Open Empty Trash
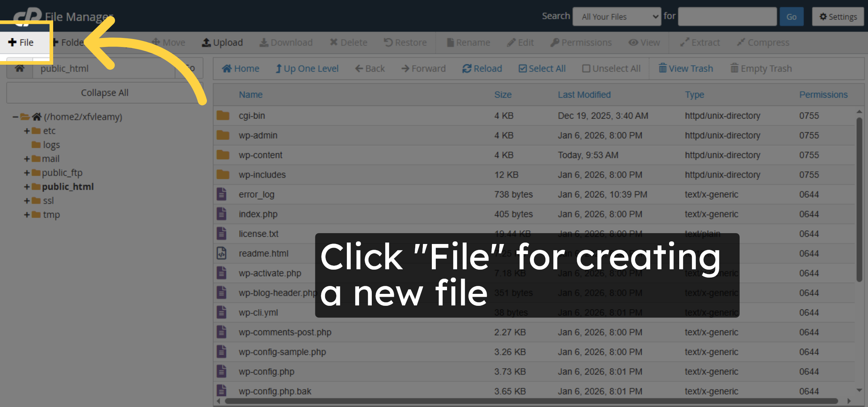This screenshot has width=868, height=407. [x=761, y=68]
